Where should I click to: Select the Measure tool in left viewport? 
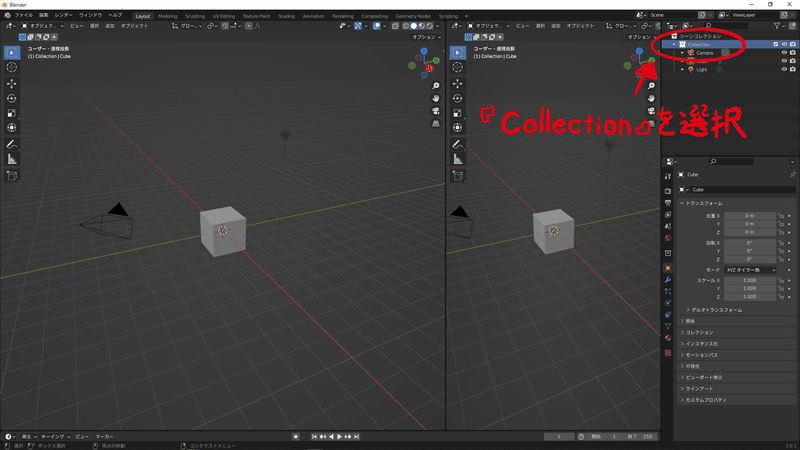[x=12, y=160]
